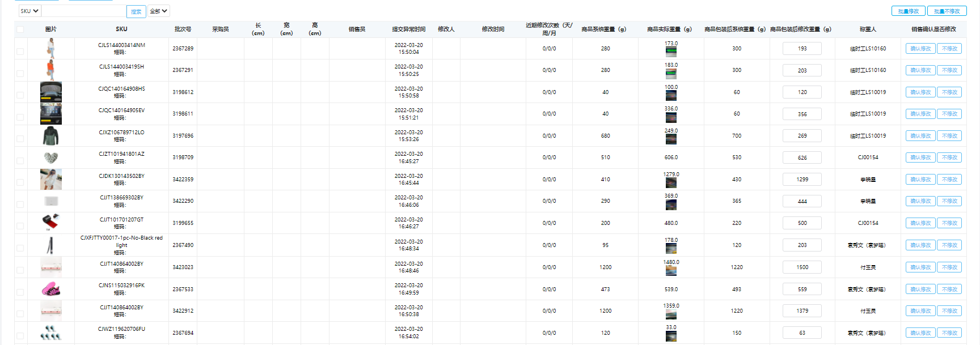This screenshot has width=980, height=345.
Task: Check the row checkbox for CJLS144003414NM
Action: tap(20, 52)
